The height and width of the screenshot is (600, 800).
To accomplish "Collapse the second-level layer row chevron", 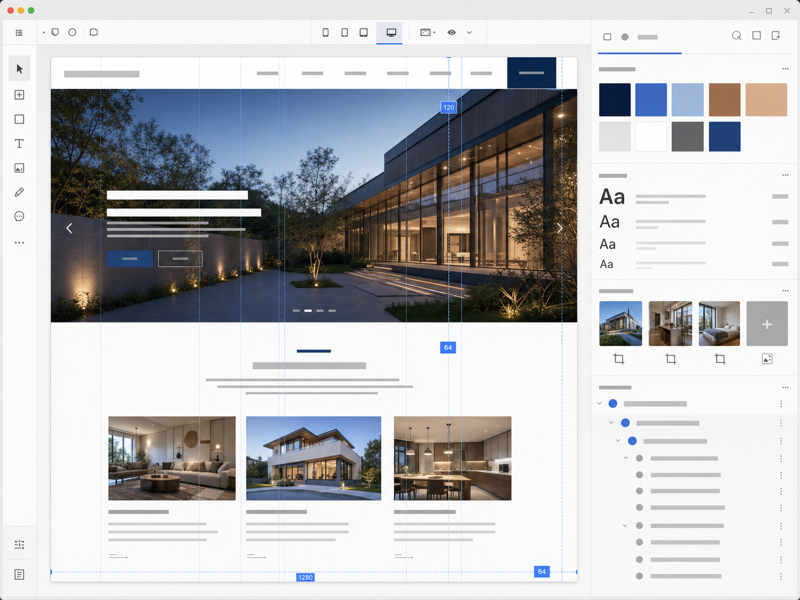I will [x=611, y=422].
